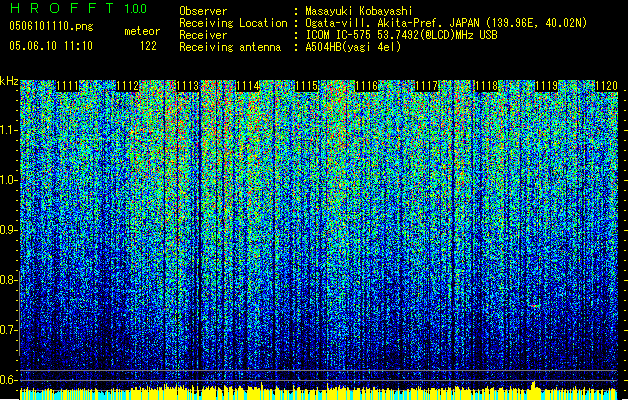Select the 1120 time marker
Image resolution: width=629 pixels, height=400 pixels.
coord(607,86)
